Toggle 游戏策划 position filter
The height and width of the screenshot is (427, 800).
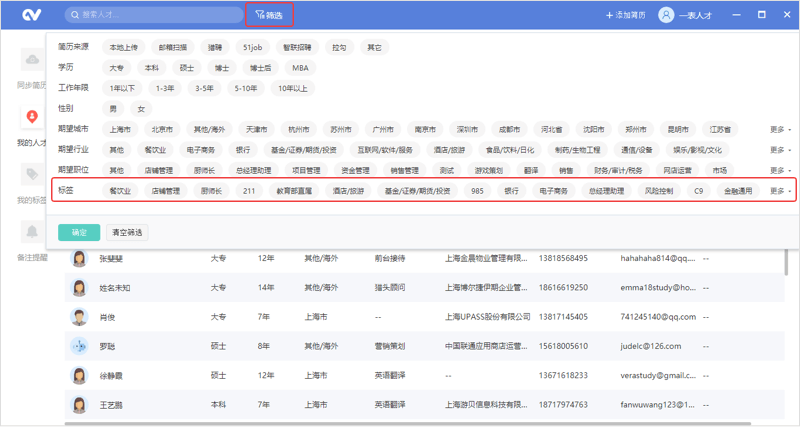pos(489,170)
